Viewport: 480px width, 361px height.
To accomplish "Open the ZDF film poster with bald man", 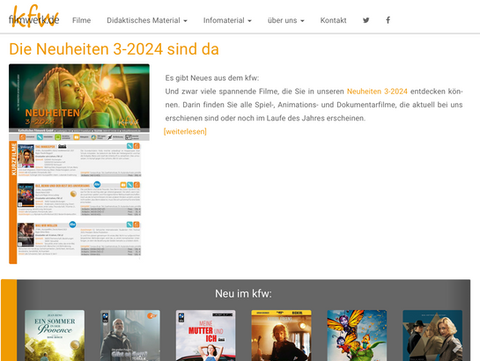I will (130, 336).
